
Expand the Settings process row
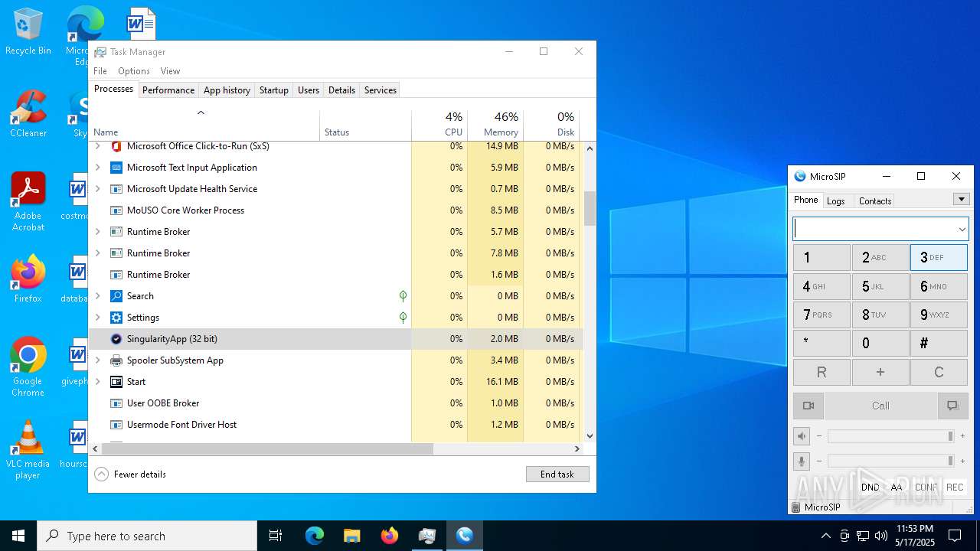[x=97, y=318]
